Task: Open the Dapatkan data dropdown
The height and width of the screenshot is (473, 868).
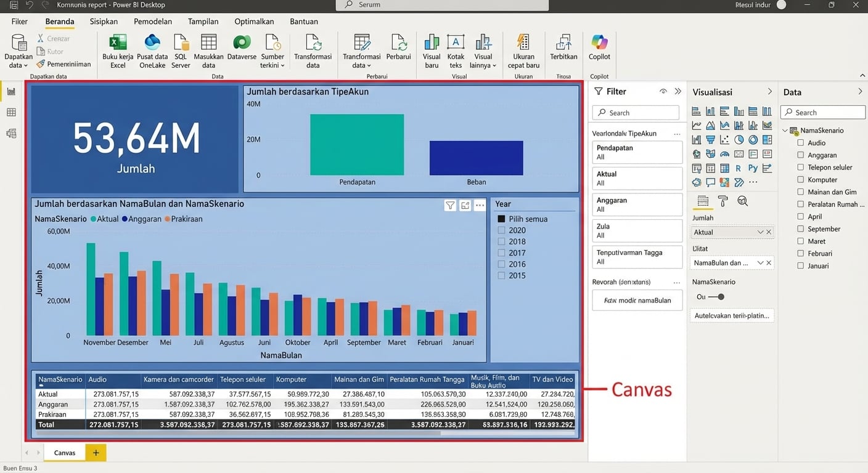Action: click(x=18, y=65)
